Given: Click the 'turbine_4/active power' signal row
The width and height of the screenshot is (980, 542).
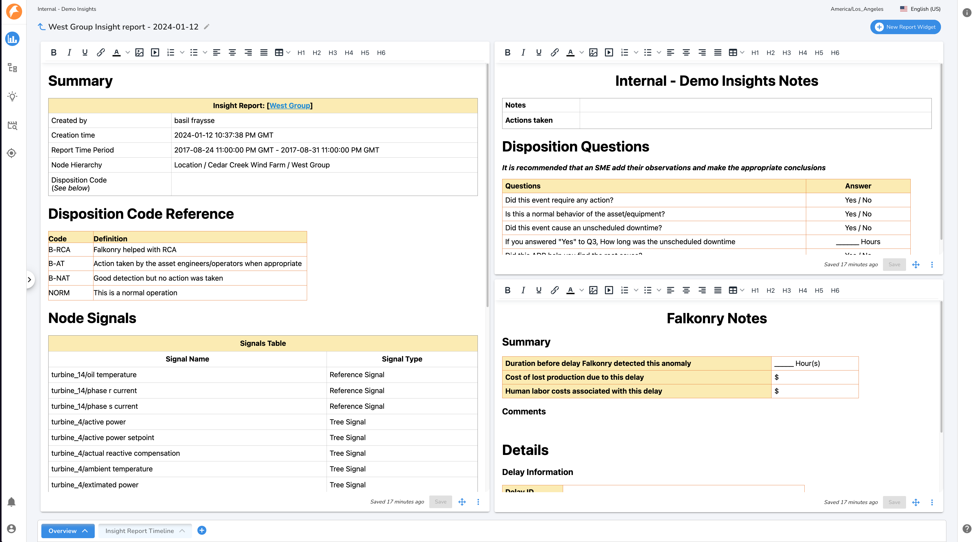Looking at the screenshot, I should pyautogui.click(x=263, y=422).
